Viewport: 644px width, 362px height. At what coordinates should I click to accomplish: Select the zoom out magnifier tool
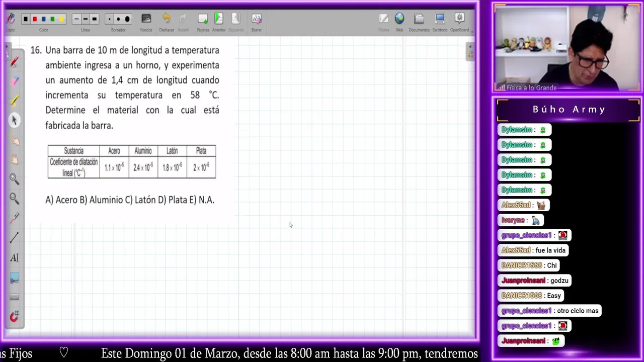[14, 199]
